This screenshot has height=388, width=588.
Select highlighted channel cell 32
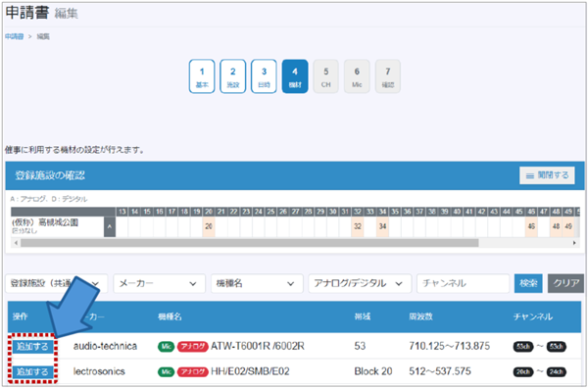click(x=358, y=226)
